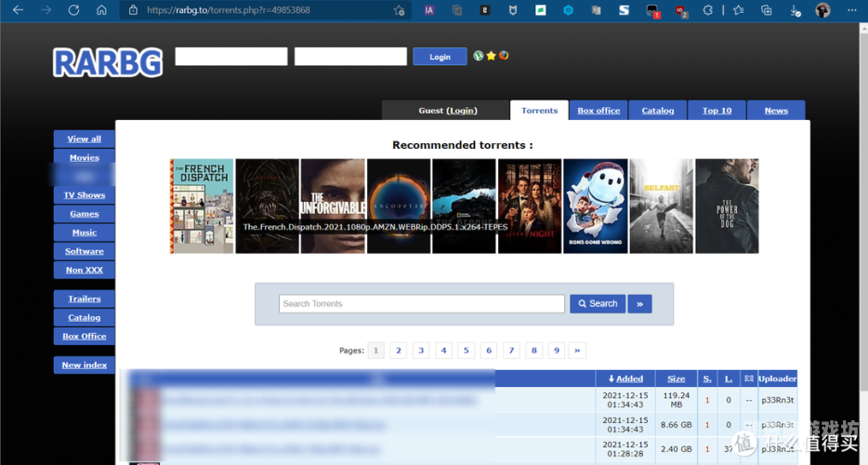Expand advanced search with » button

639,304
